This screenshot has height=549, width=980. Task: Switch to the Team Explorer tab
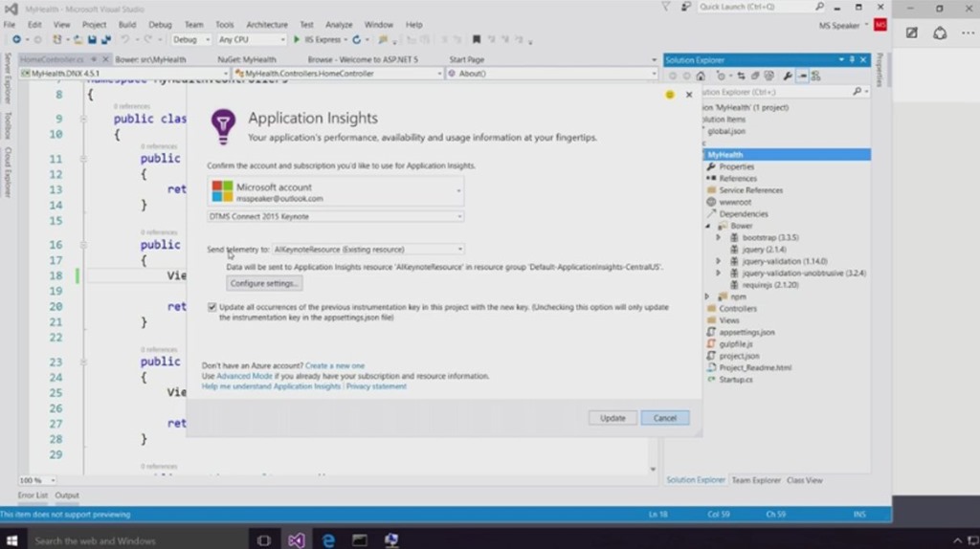click(756, 480)
